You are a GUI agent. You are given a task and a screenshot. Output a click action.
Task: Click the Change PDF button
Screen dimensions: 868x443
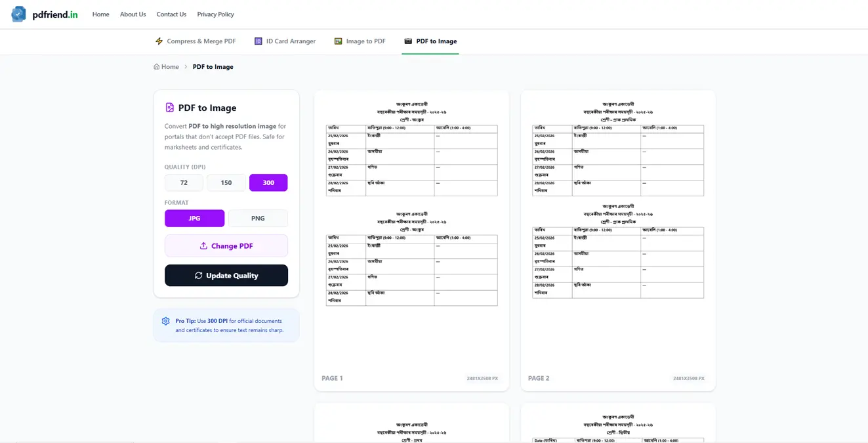click(x=226, y=246)
